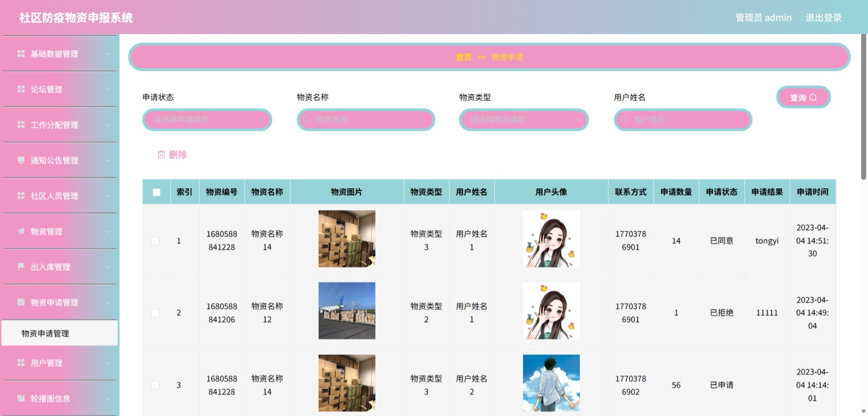The width and height of the screenshot is (868, 416).
Task: Click 管理员 admin account label
Action: coord(764,18)
